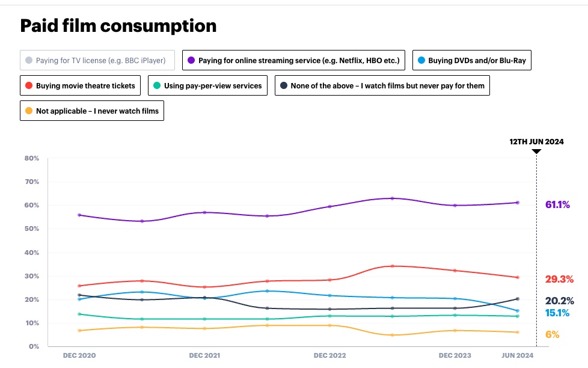Hide the Buying movie theatre tickets series

pyautogui.click(x=81, y=86)
